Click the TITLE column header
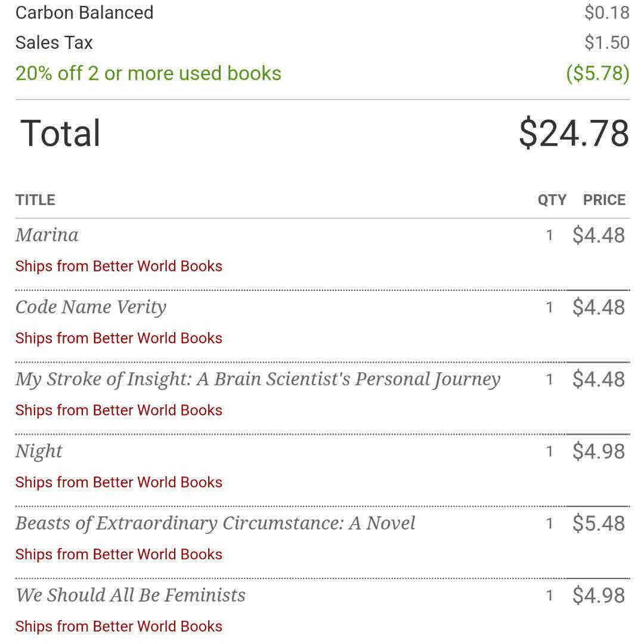Image resolution: width=644 pixels, height=644 pixels. click(35, 200)
